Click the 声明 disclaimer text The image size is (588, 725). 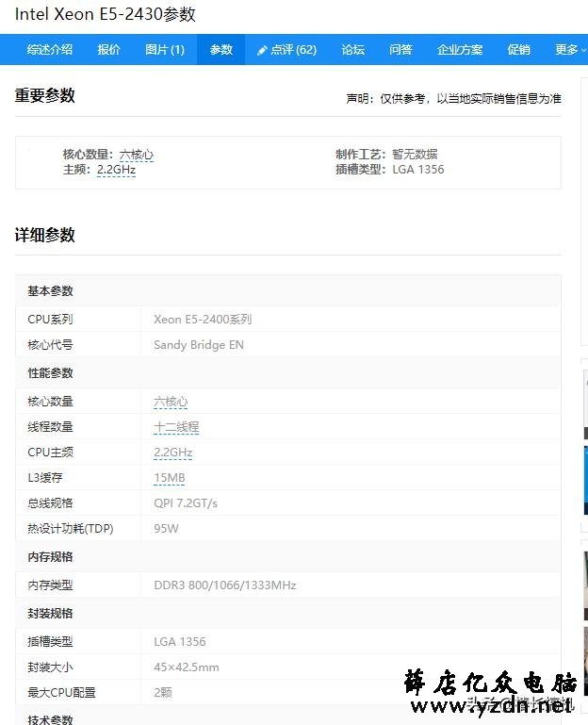pyautogui.click(x=453, y=98)
